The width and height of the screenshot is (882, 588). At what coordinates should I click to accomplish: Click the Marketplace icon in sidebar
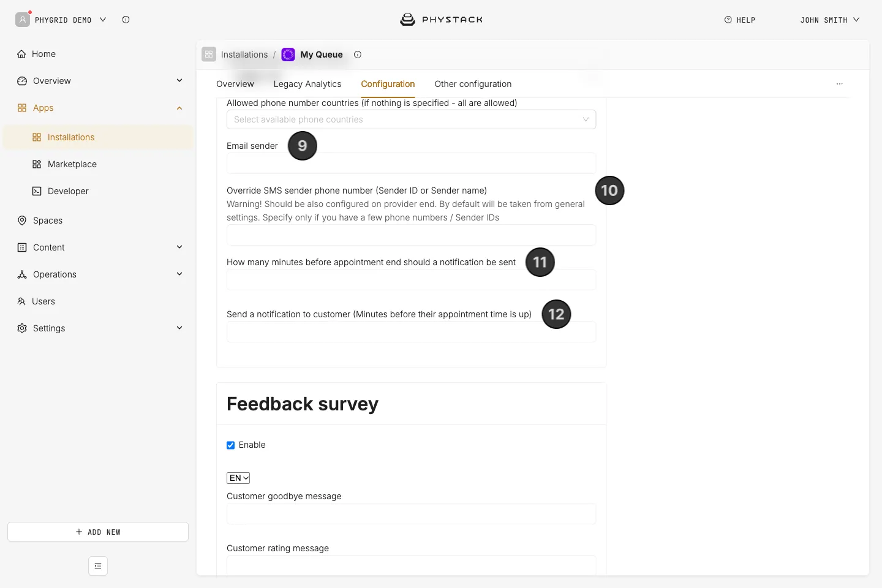pyautogui.click(x=37, y=164)
